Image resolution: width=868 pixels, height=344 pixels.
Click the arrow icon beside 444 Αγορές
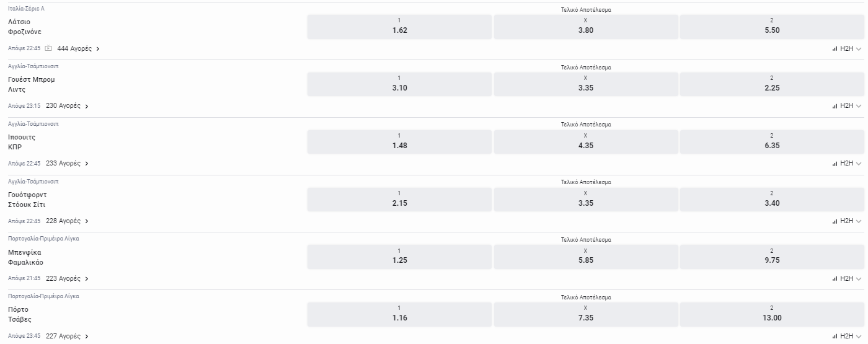click(98, 48)
